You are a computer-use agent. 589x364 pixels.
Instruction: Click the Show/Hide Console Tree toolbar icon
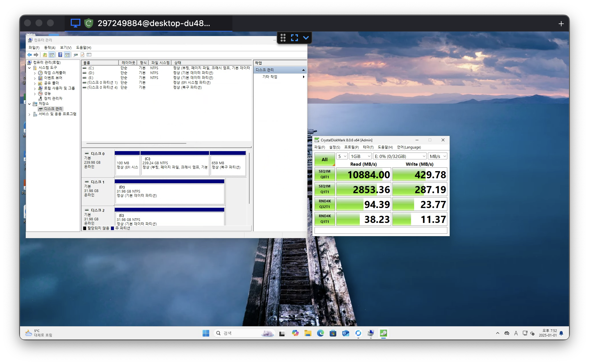[52, 55]
